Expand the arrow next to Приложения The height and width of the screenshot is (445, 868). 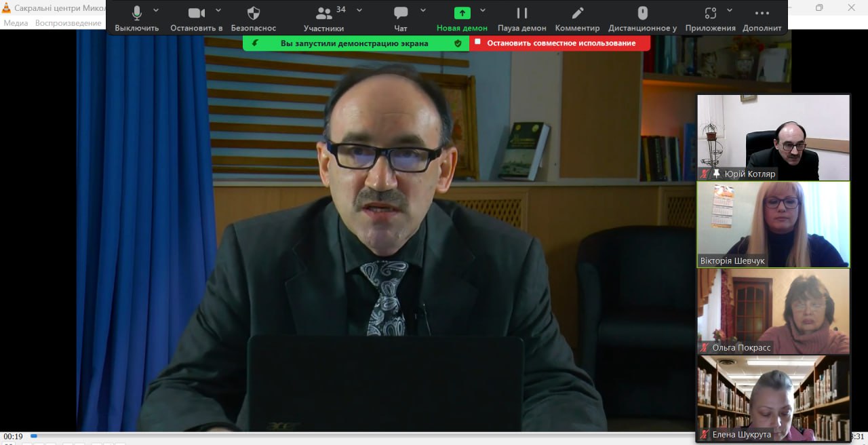pos(730,10)
